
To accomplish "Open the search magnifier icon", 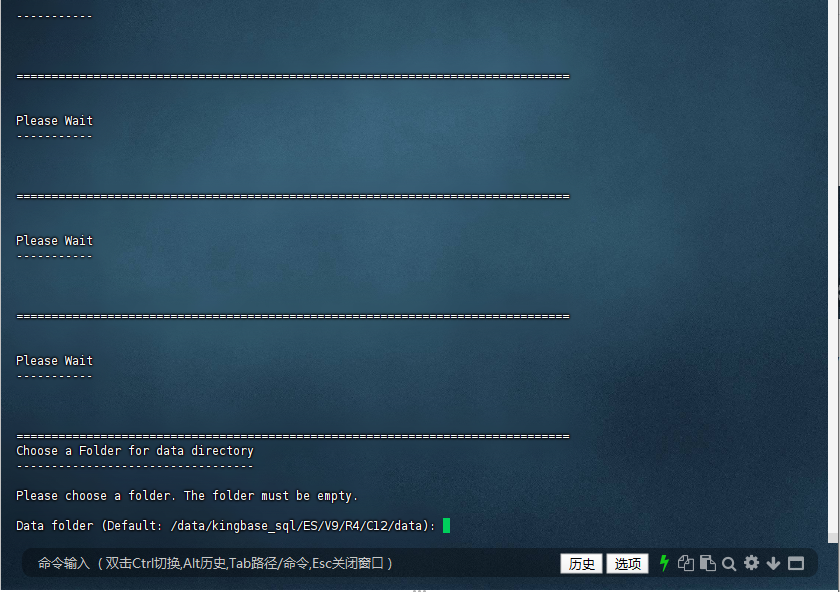I will pos(729,564).
